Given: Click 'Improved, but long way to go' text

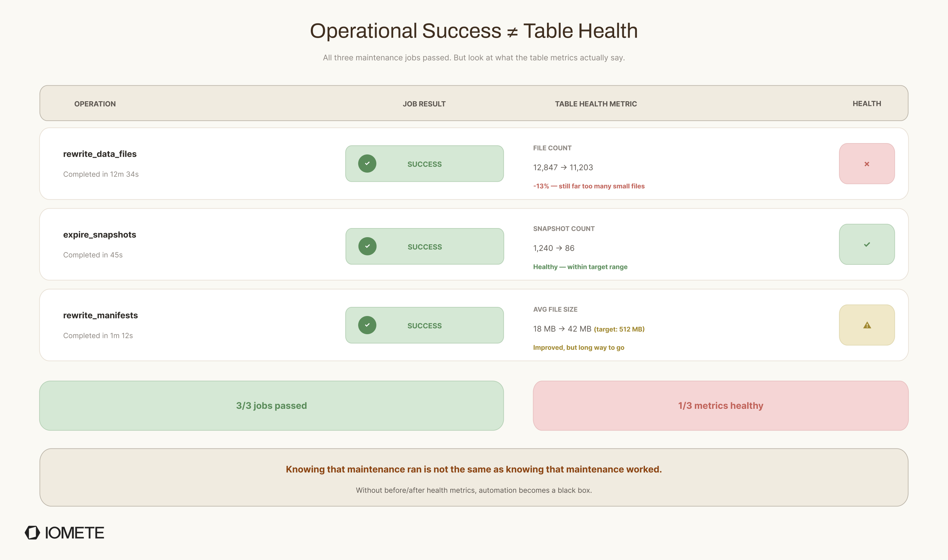Looking at the screenshot, I should pos(578,347).
